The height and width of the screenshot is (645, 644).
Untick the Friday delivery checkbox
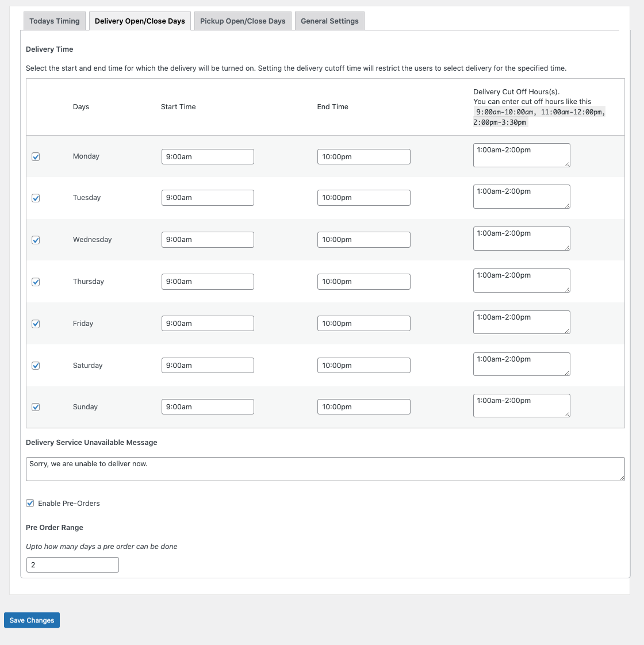tap(36, 324)
